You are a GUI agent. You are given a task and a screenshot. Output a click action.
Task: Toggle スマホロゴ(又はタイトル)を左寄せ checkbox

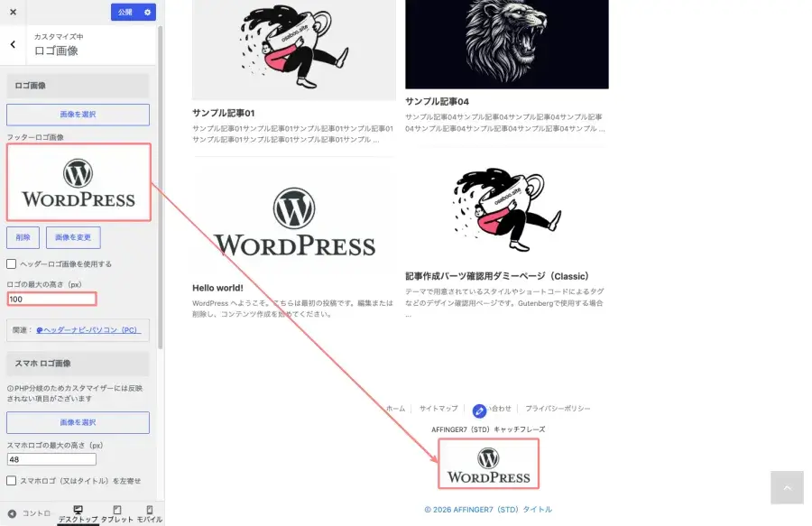coord(12,481)
